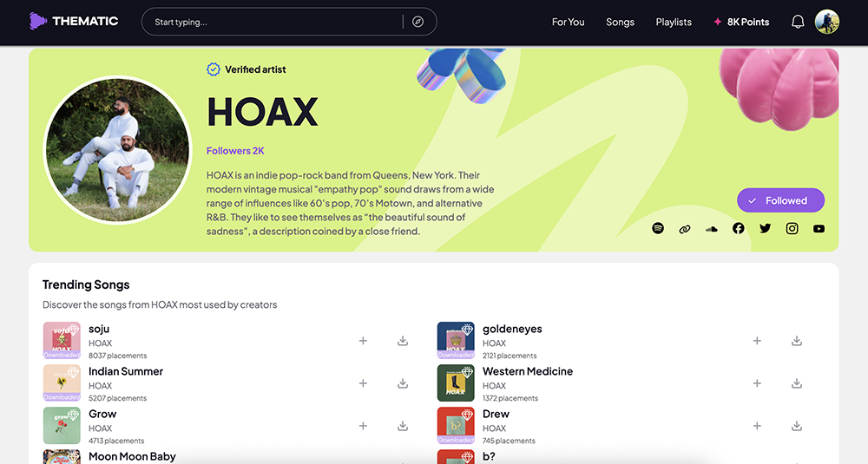
Task: Click the Thematic logo
Action: (x=74, y=21)
